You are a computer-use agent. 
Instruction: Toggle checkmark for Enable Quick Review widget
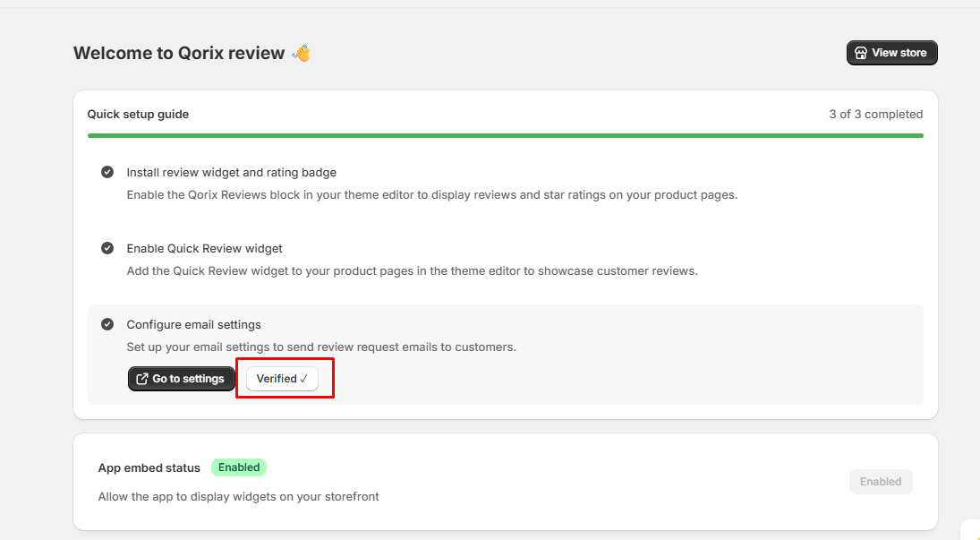pos(107,248)
